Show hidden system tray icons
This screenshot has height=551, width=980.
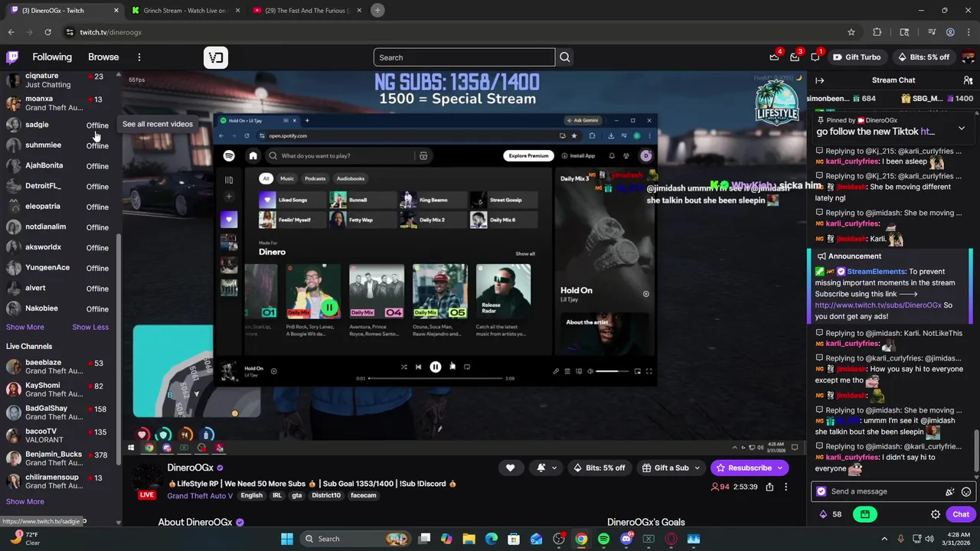[884, 539]
